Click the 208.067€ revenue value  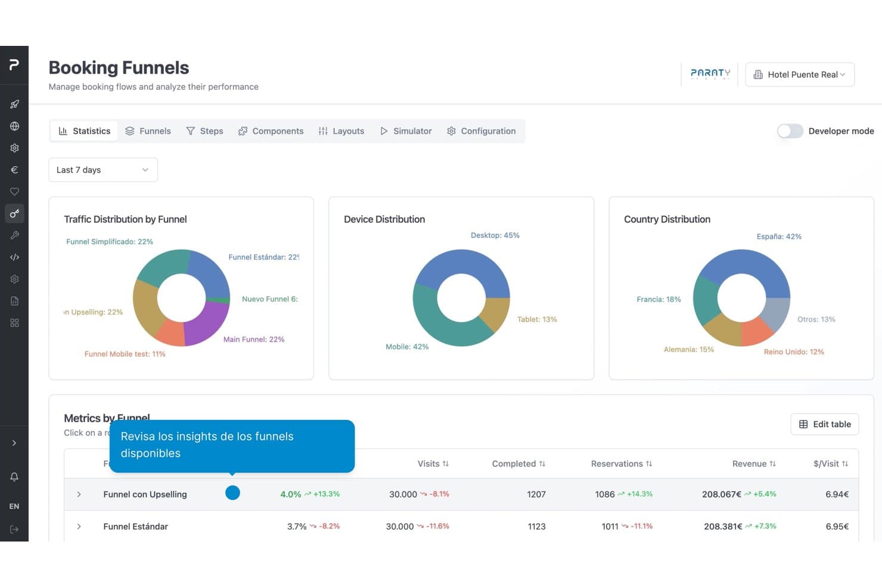tap(721, 494)
